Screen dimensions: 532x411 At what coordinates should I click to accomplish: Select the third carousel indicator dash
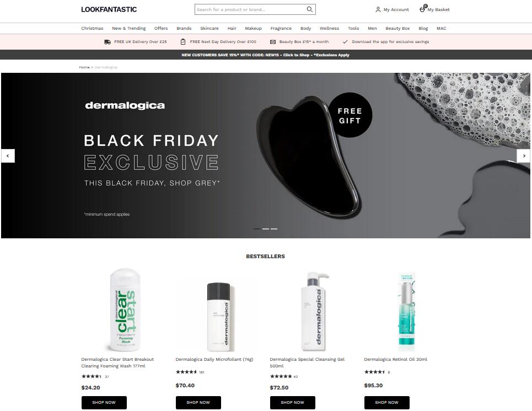coord(274,229)
